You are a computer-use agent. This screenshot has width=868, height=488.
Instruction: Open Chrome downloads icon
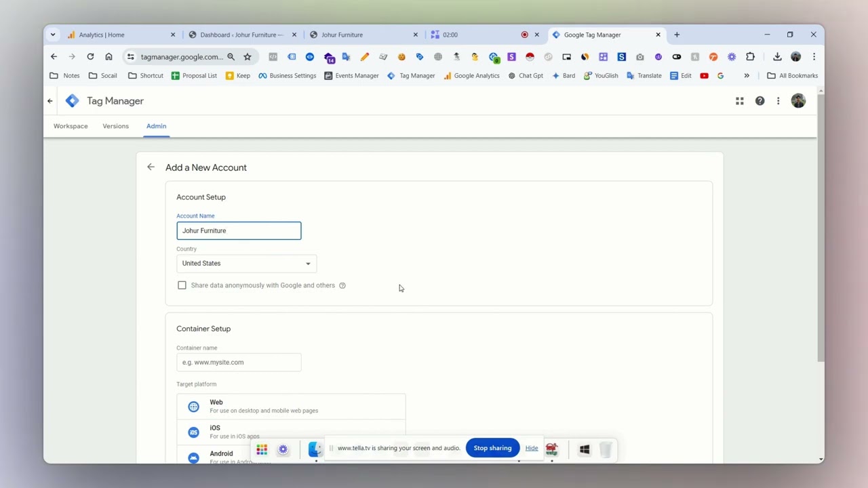pyautogui.click(x=777, y=57)
